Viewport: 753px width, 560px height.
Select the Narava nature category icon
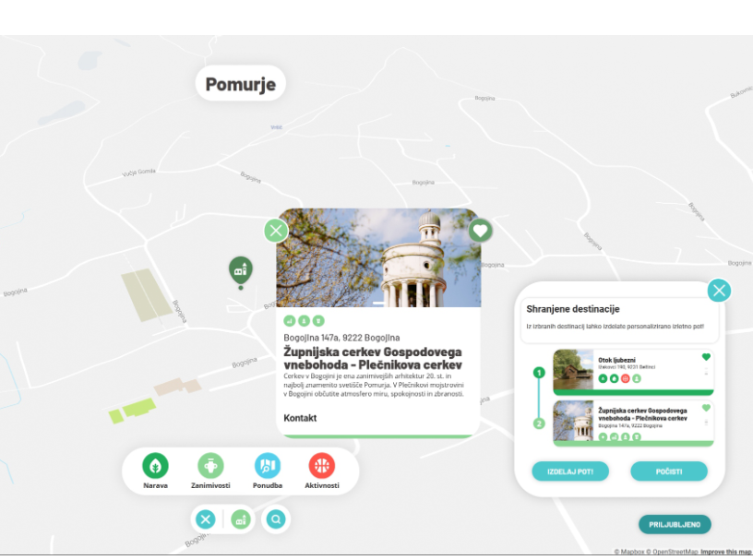coord(155,466)
